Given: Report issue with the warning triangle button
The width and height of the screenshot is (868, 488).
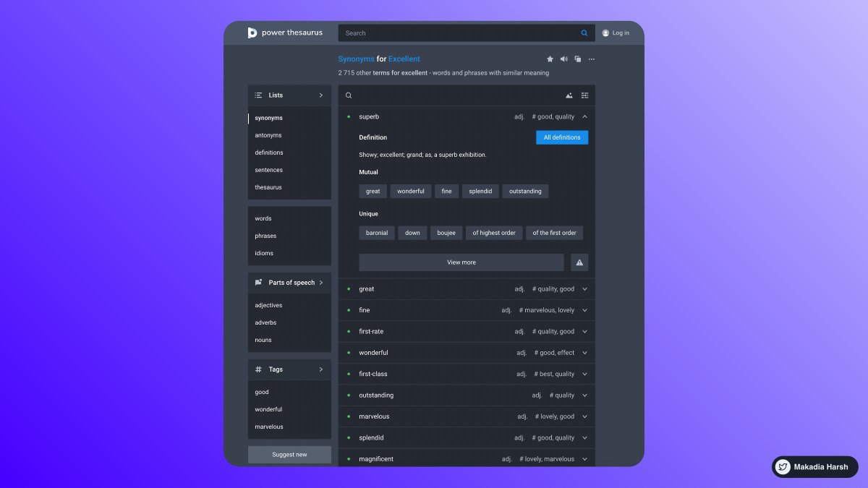Looking at the screenshot, I should coord(579,262).
